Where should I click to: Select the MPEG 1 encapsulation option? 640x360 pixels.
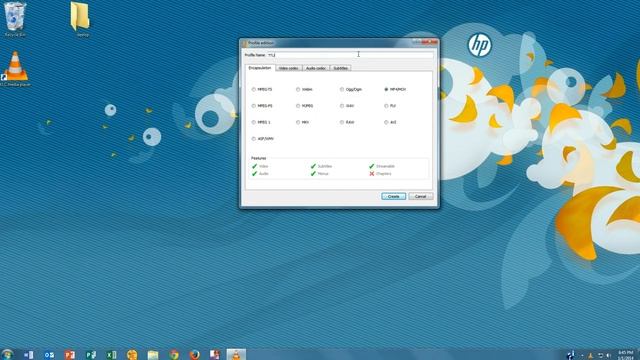click(261, 122)
